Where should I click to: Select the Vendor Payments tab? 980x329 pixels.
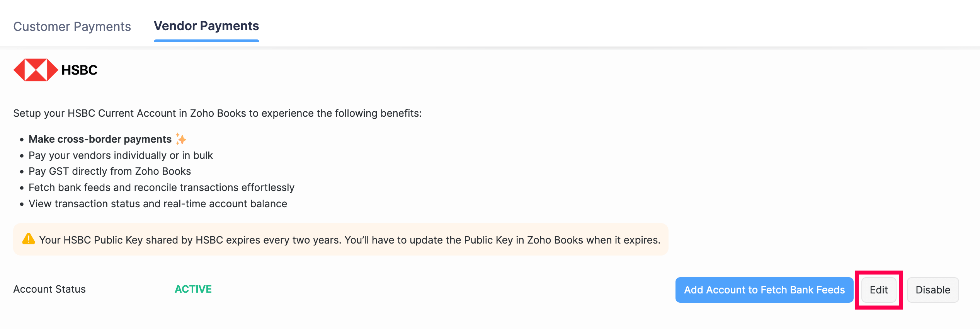pos(206,26)
